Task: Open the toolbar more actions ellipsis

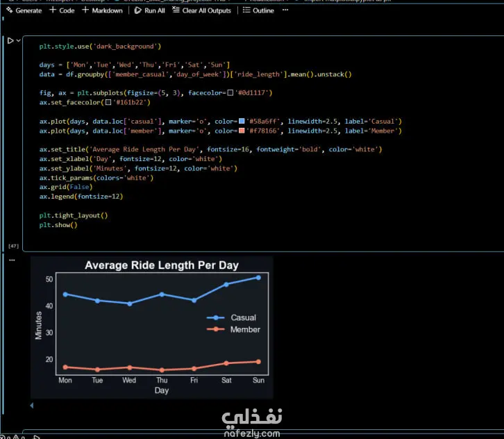Action: coord(285,10)
